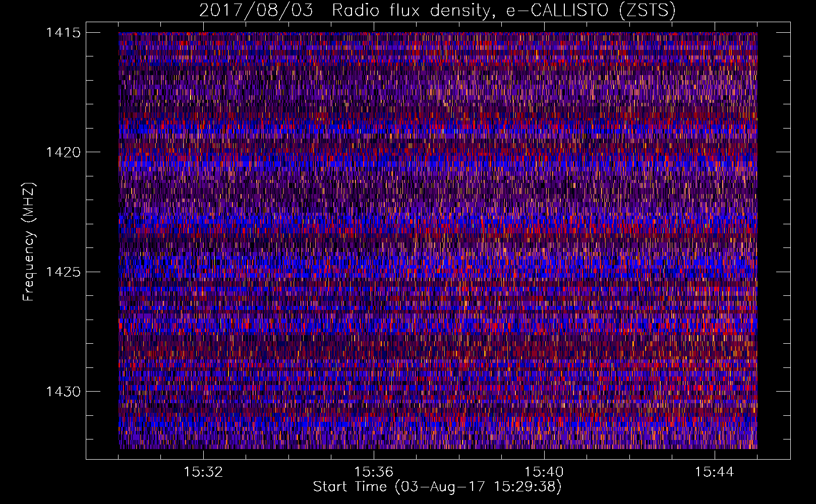Click the '1415' frequency axis label
Viewport: 816px width, 504px height.
[x=63, y=33]
